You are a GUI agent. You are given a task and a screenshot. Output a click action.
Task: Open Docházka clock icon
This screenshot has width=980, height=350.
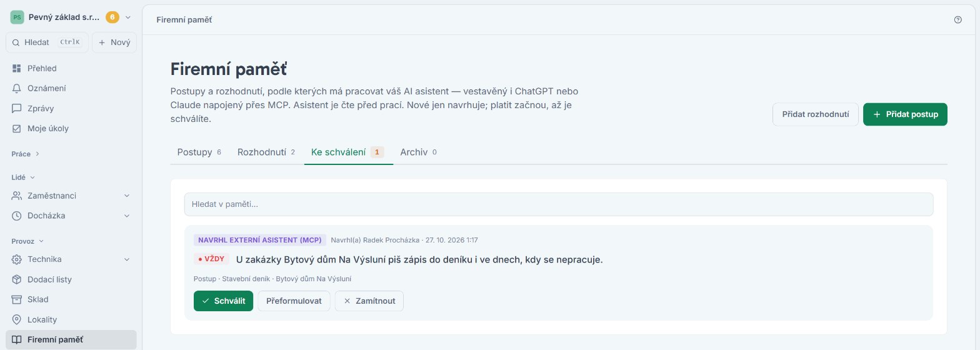(x=17, y=216)
